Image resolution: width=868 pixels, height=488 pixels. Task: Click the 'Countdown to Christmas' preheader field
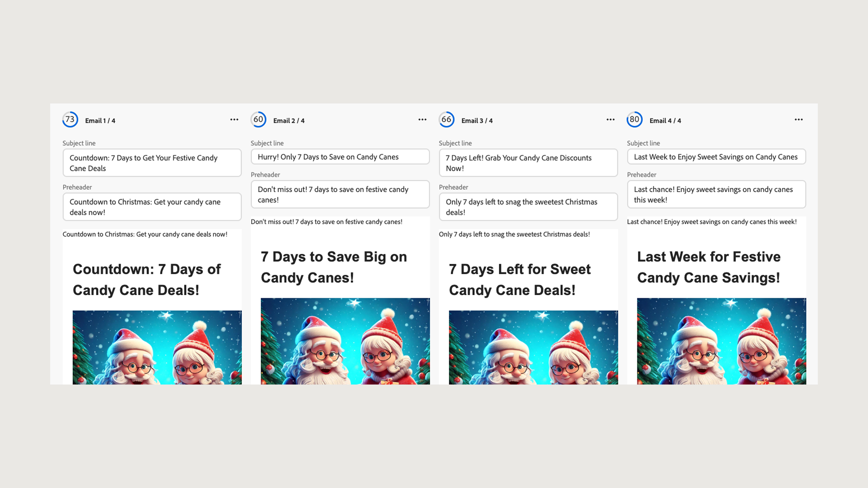tap(152, 207)
